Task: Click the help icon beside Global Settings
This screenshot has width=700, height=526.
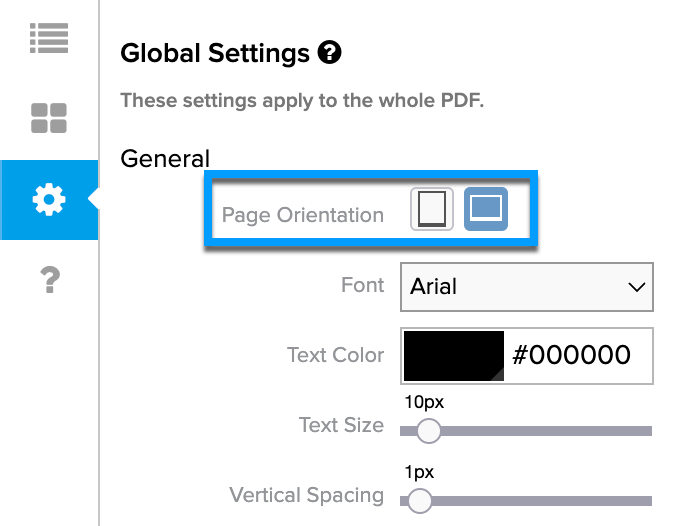Action: (329, 52)
